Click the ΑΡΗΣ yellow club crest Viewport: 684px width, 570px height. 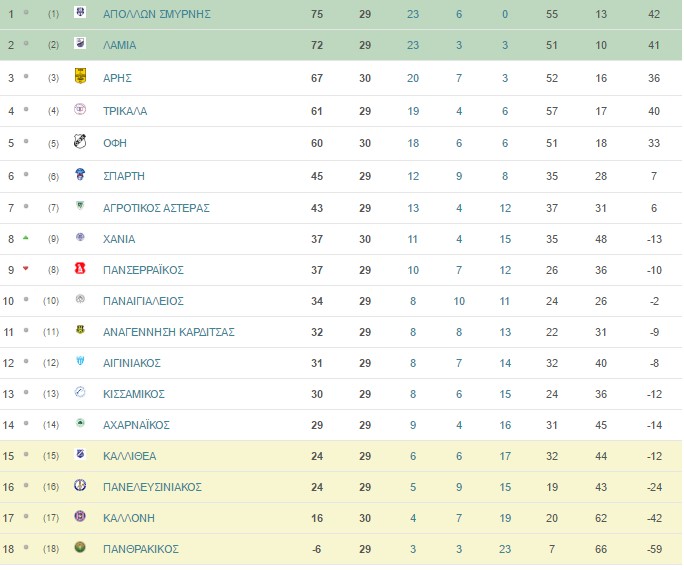pyautogui.click(x=80, y=76)
